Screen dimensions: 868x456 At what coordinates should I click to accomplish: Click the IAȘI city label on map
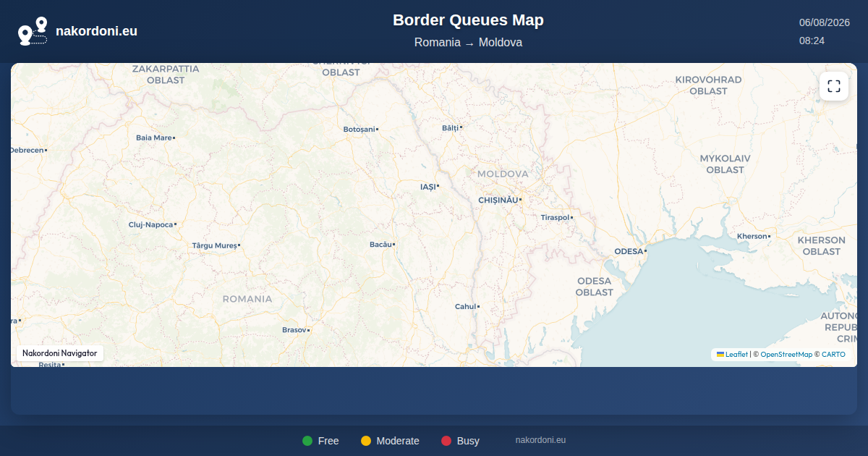[x=428, y=187]
